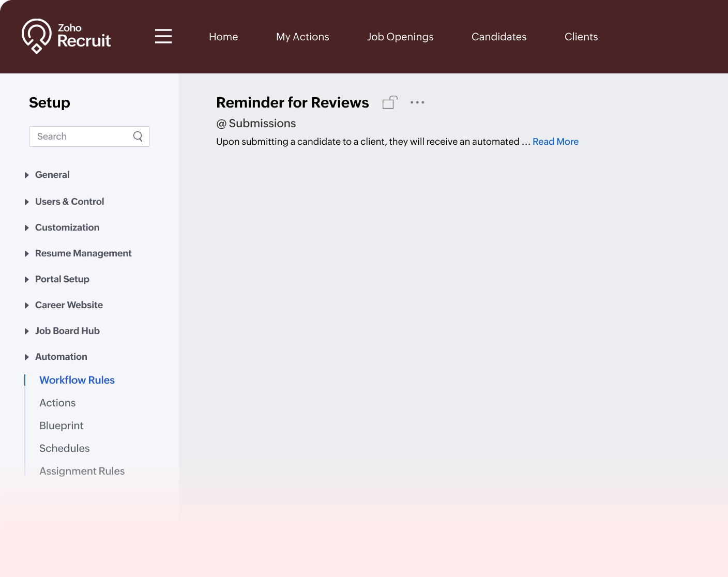
Task: Open the hamburger menu icon
Action: tap(163, 37)
